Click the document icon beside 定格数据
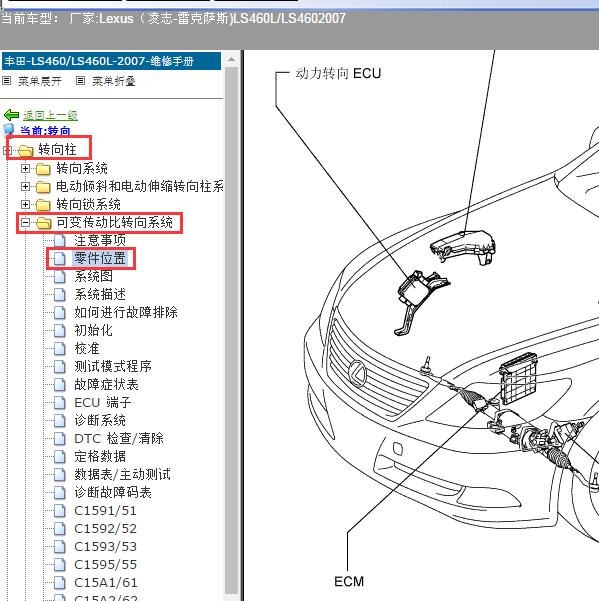 point(59,456)
